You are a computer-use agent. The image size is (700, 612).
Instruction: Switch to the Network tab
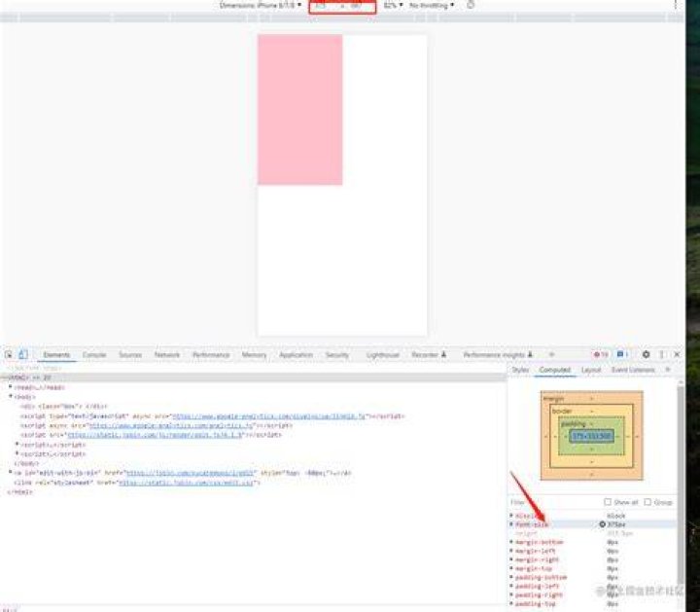pos(167,355)
